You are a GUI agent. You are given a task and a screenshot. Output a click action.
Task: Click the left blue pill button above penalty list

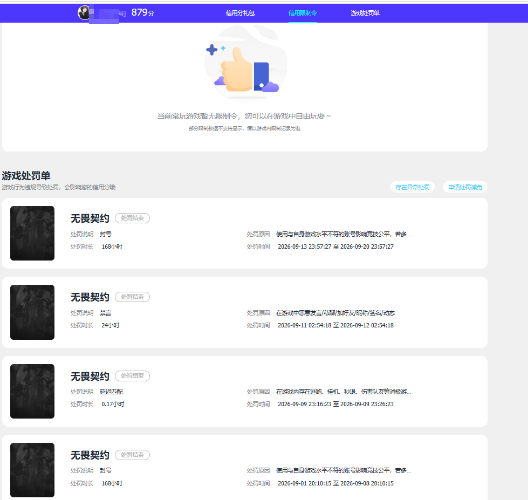pos(412,187)
